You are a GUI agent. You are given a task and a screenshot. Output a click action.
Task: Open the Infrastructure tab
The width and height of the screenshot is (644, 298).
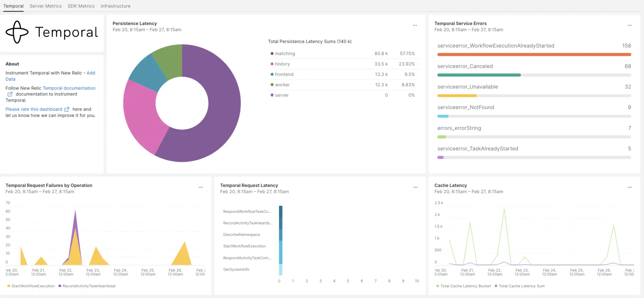click(115, 6)
